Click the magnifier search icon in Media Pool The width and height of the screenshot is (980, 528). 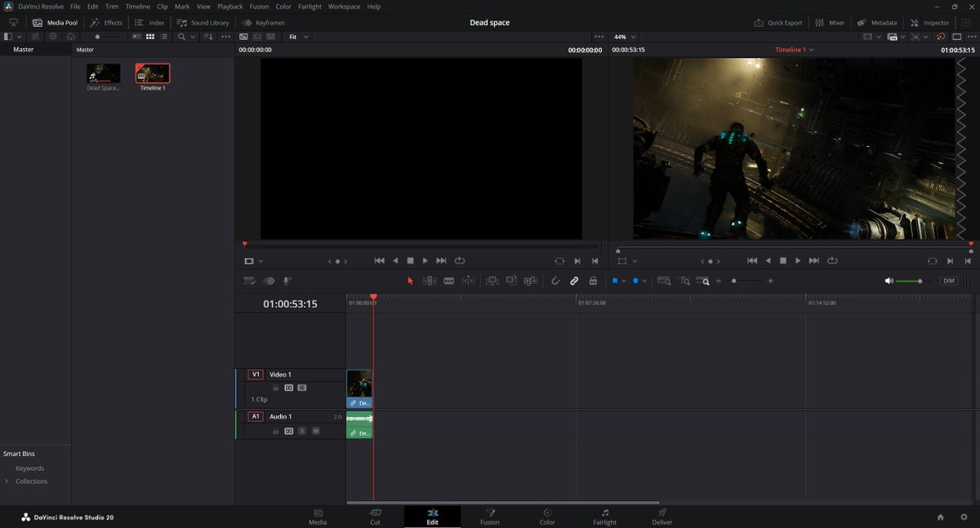181,37
